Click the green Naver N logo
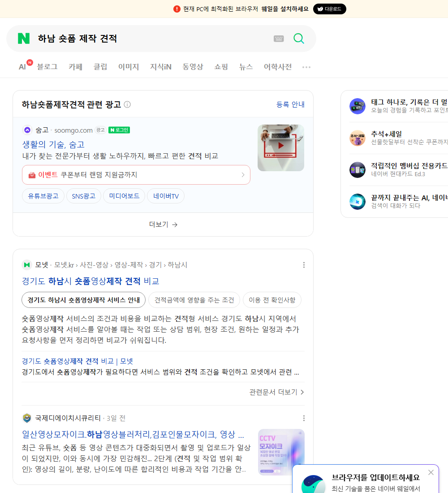 pyautogui.click(x=24, y=39)
